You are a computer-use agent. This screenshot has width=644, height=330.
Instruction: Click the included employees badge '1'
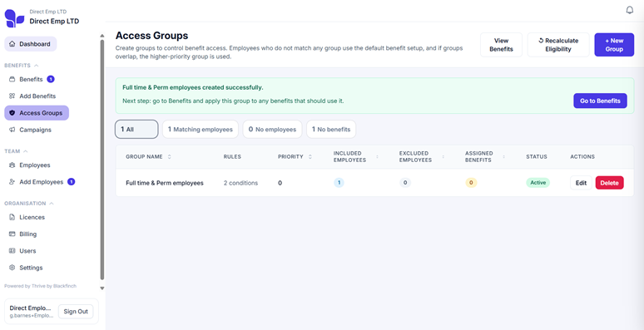(339, 183)
